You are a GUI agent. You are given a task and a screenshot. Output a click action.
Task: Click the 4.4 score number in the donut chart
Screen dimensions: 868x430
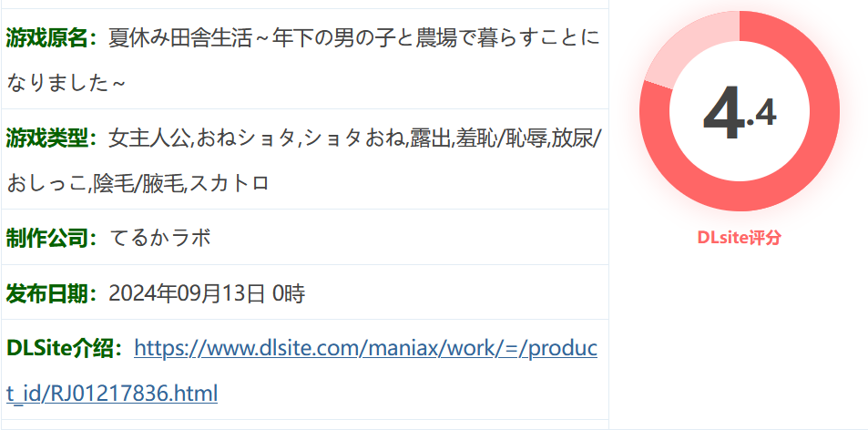[x=740, y=113]
